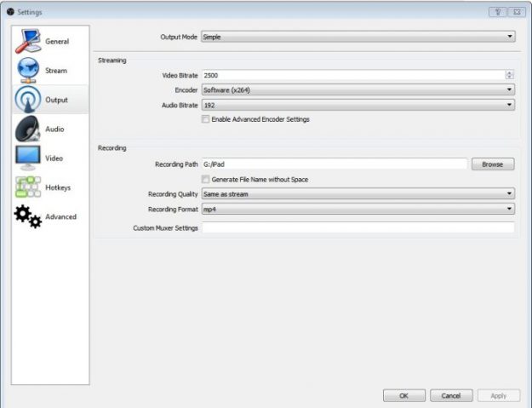Select the Output tab label

[x=56, y=100]
